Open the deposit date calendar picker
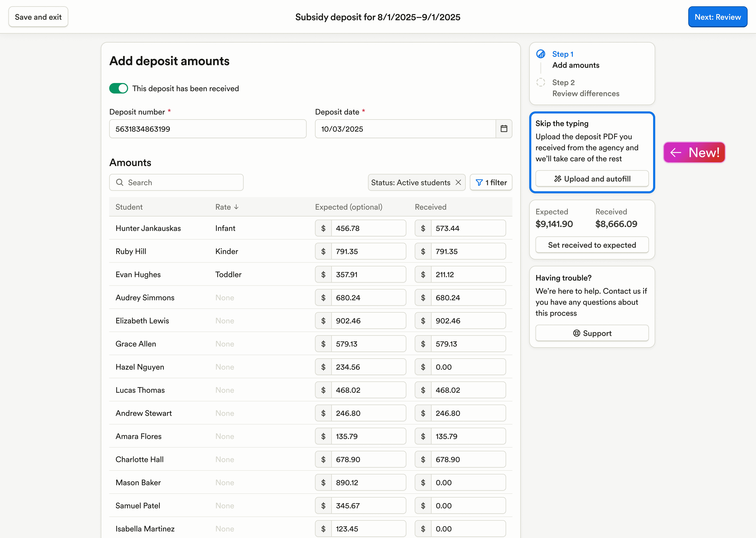The image size is (756, 538). point(503,129)
